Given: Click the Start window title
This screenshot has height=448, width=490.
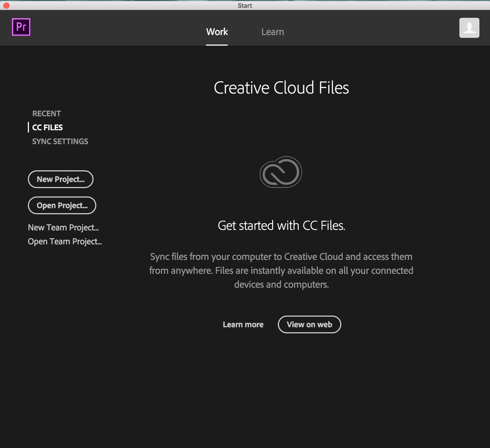Looking at the screenshot, I should [245, 6].
